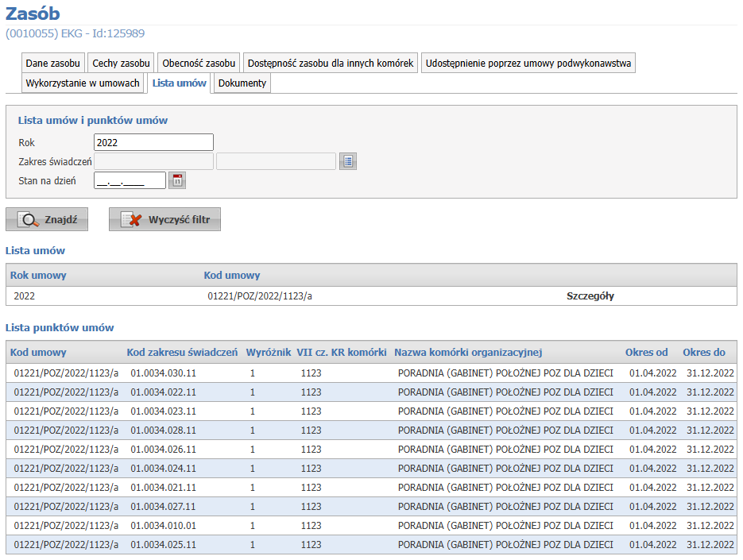
Task: Select row with code 01.0034.010.01
Action: pyautogui.click(x=163, y=525)
